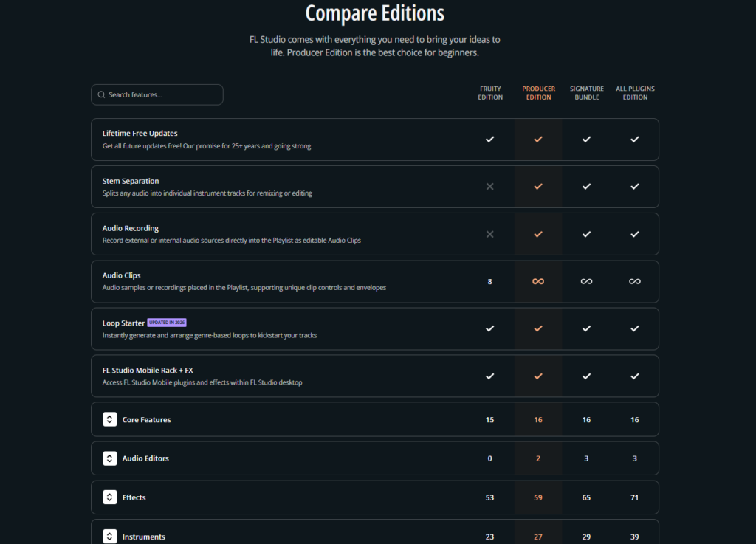This screenshot has height=544, width=756.
Task: Click the Loop Starter title
Action: [123, 323]
